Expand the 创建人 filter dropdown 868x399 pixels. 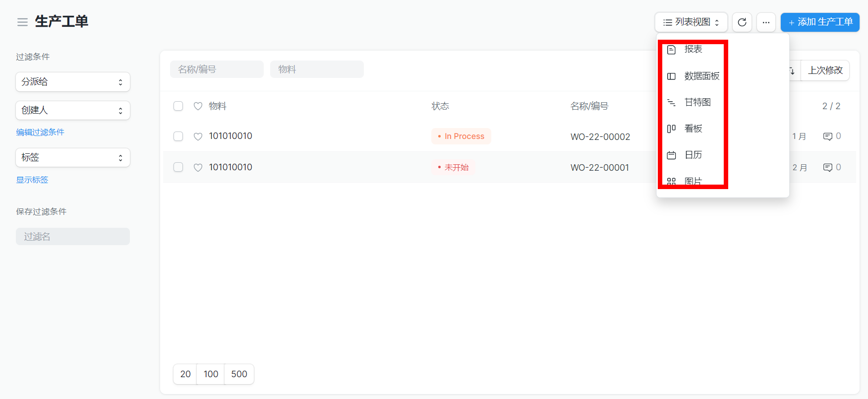tap(73, 110)
